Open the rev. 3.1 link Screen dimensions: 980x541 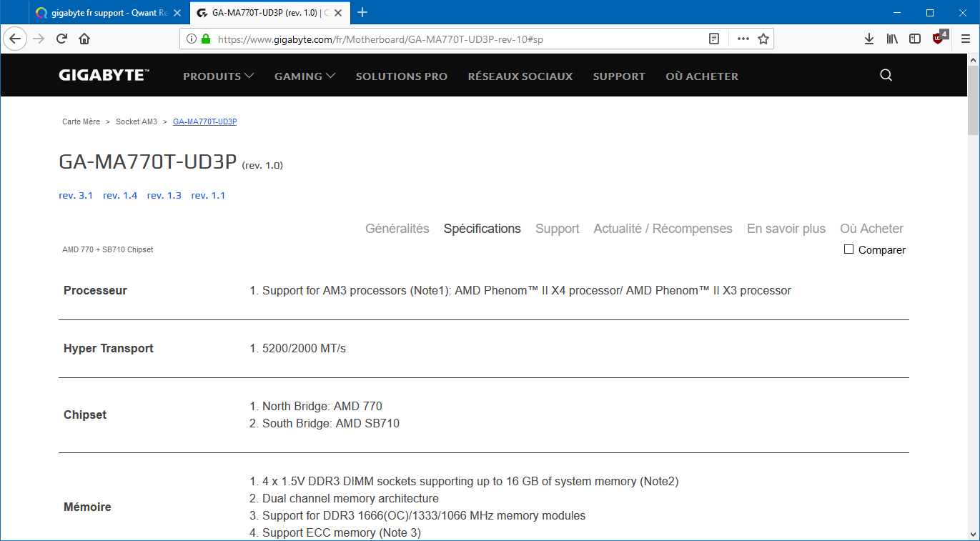tap(76, 195)
